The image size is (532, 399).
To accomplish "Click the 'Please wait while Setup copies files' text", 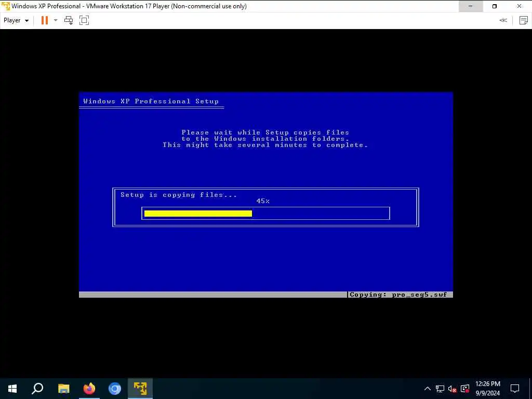I will pyautogui.click(x=265, y=132).
